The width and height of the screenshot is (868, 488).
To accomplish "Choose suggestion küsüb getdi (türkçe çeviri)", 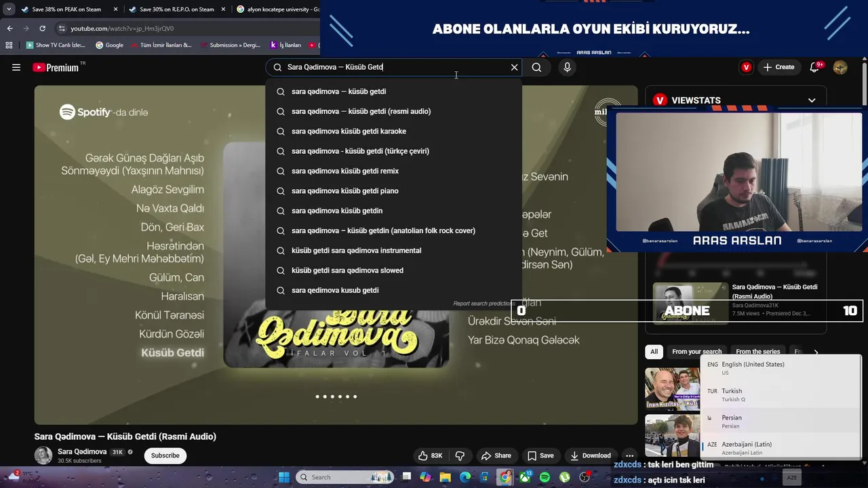I will [394, 151].
